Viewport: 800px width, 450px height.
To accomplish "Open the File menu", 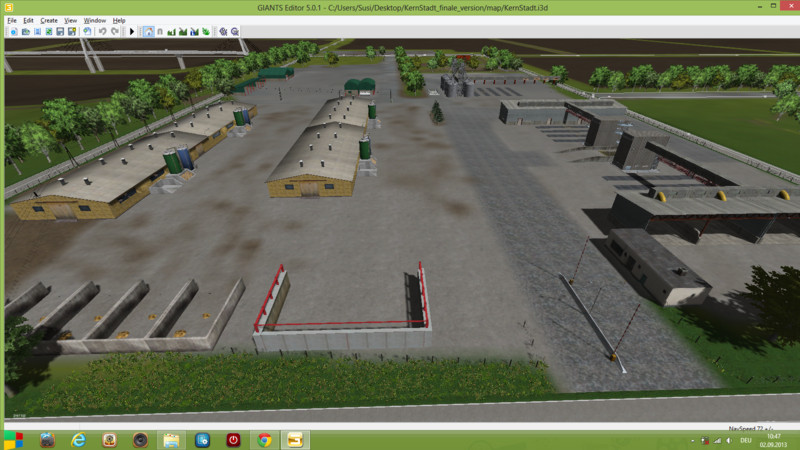I will (x=12, y=20).
